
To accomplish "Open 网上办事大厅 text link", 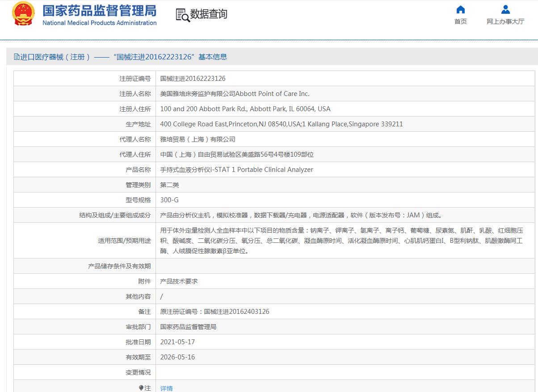I will coord(505,21).
